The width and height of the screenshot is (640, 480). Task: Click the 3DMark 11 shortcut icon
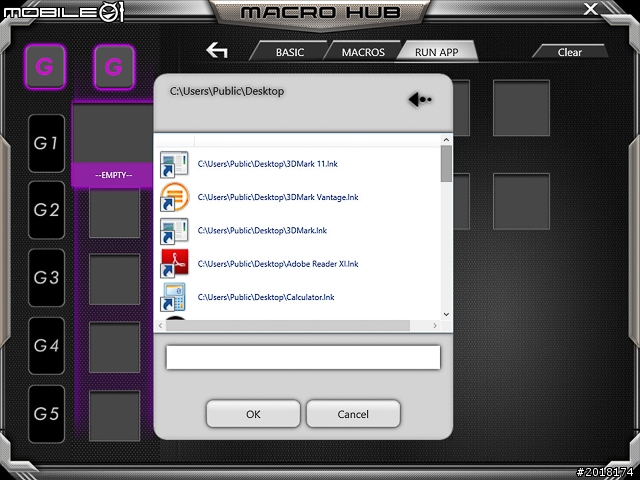[174, 164]
